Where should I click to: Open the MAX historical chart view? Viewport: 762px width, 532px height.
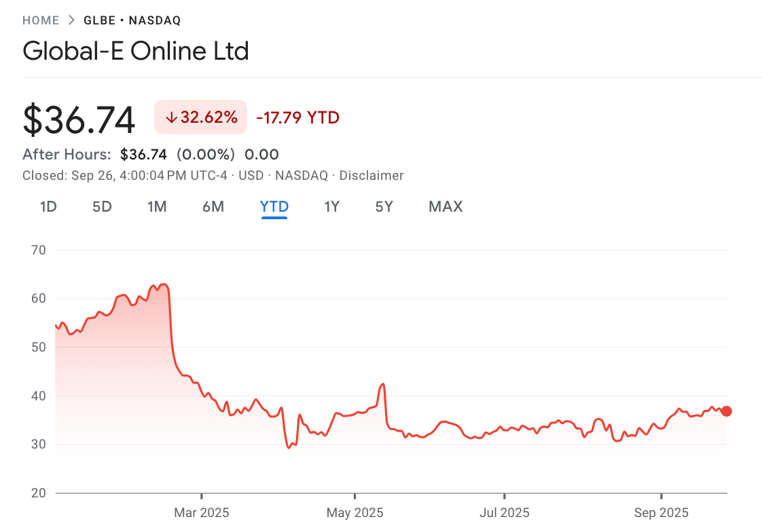[x=445, y=206]
